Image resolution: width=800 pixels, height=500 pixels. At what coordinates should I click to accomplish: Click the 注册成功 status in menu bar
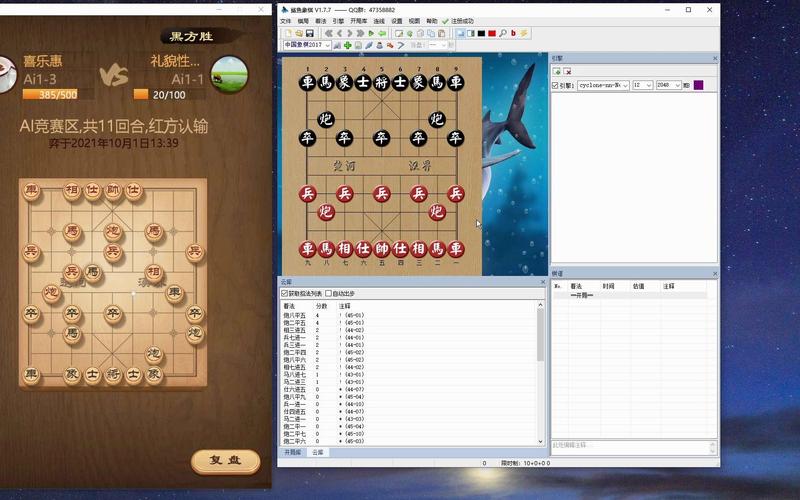[458, 21]
